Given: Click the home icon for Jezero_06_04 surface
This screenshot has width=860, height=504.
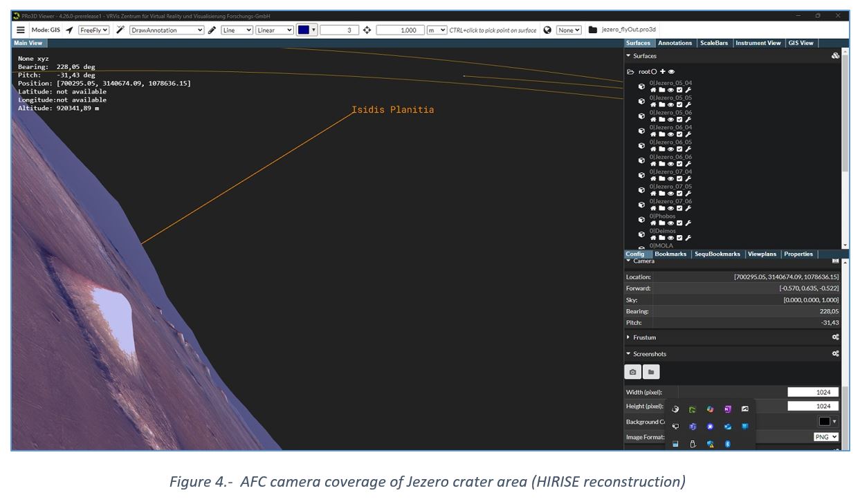Looking at the screenshot, I should 652,134.
